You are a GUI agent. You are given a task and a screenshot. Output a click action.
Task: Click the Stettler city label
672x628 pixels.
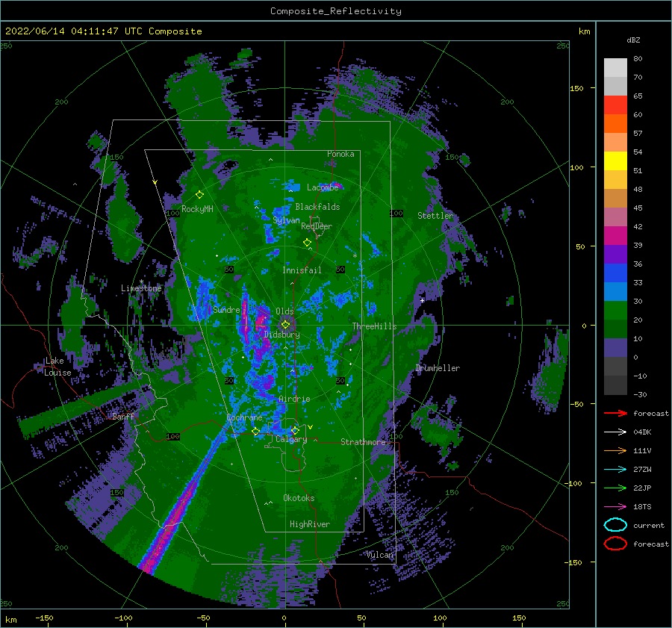pyautogui.click(x=435, y=216)
